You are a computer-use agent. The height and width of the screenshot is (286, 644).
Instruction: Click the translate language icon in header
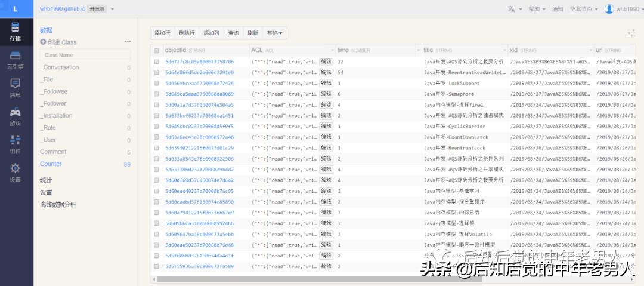[x=512, y=9]
